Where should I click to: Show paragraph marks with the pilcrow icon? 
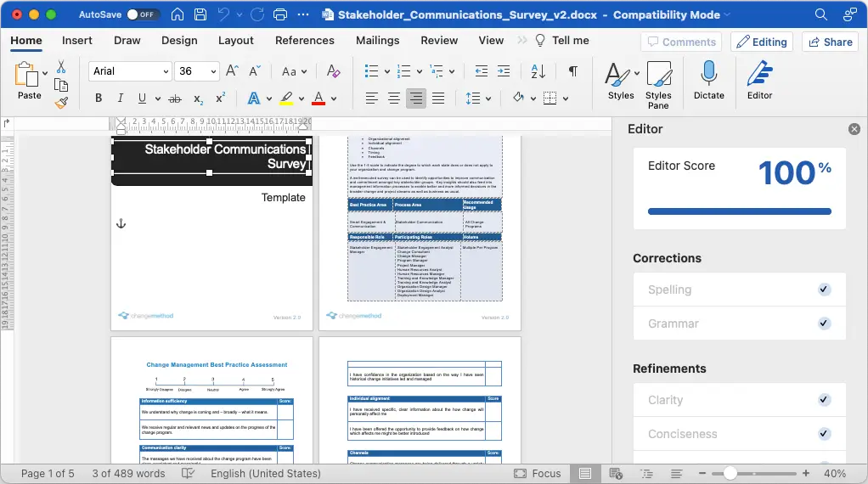pos(573,70)
